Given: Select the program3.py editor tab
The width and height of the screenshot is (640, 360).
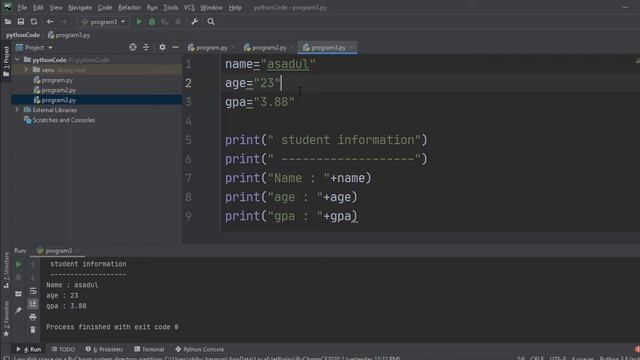Looking at the screenshot, I should [x=328, y=48].
